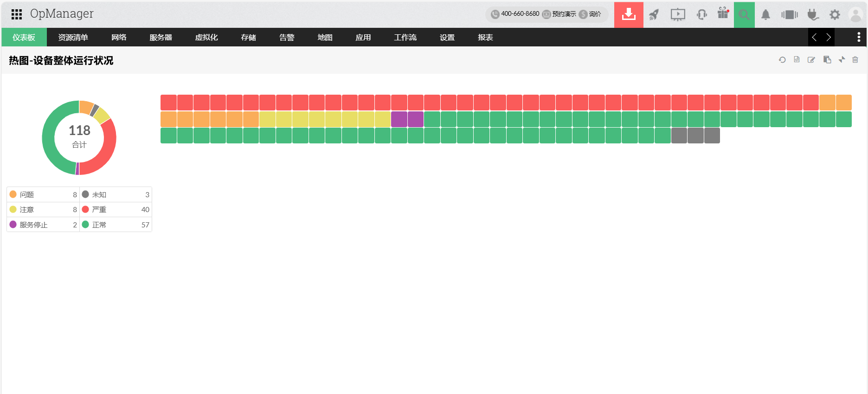Open the vertical three-dot menu
868x394 pixels.
point(859,37)
